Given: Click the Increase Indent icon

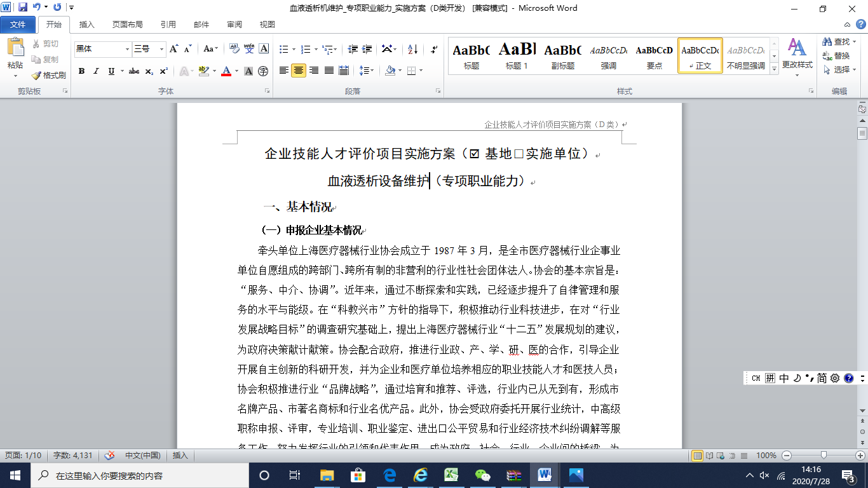Looking at the screenshot, I should pos(367,49).
